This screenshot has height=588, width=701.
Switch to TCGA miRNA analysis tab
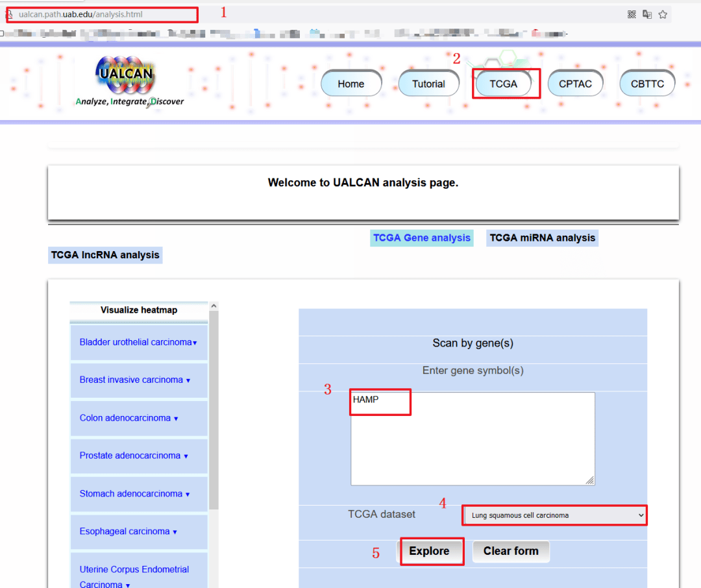coord(542,238)
